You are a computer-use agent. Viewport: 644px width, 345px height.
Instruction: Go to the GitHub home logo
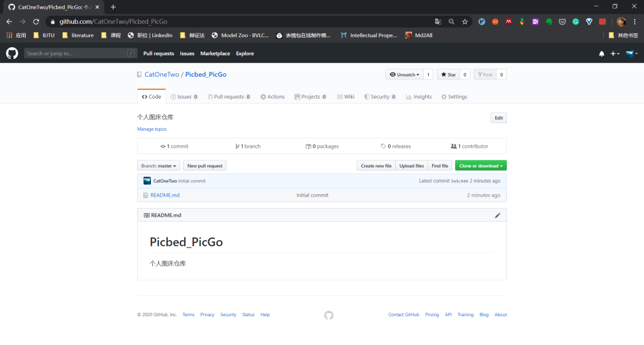click(12, 53)
